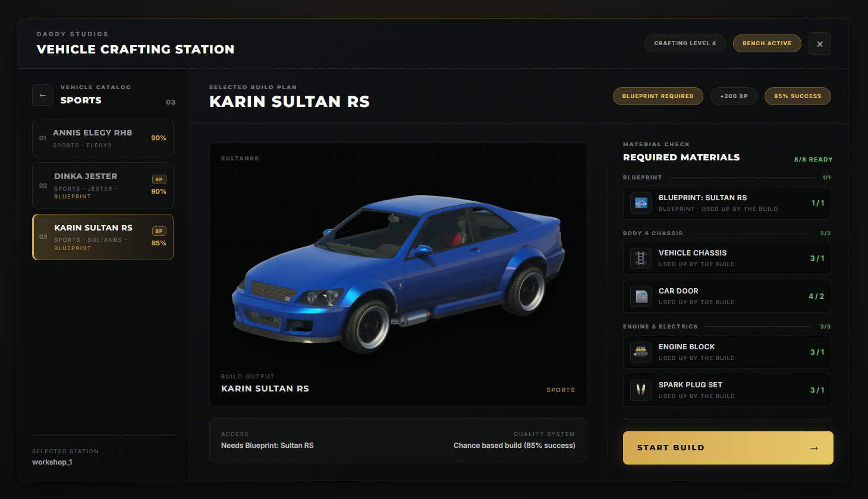
Task: Click the catalog count 03 next to Sports
Action: click(171, 102)
